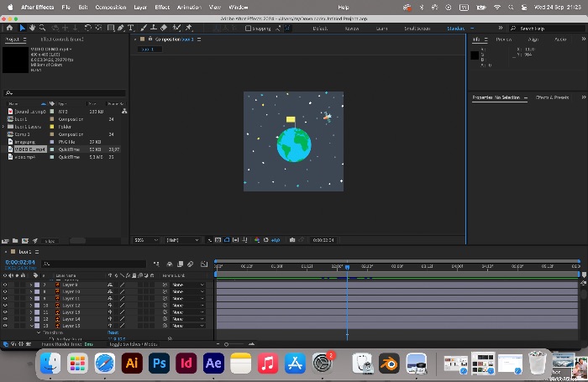Select the Clone Stamp tool
This screenshot has width=588, height=382.
click(154, 28)
